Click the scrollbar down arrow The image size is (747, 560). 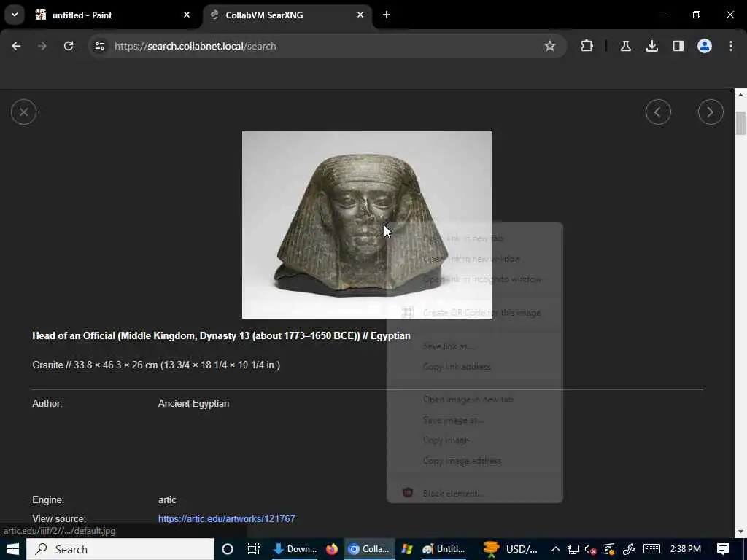coord(740,532)
